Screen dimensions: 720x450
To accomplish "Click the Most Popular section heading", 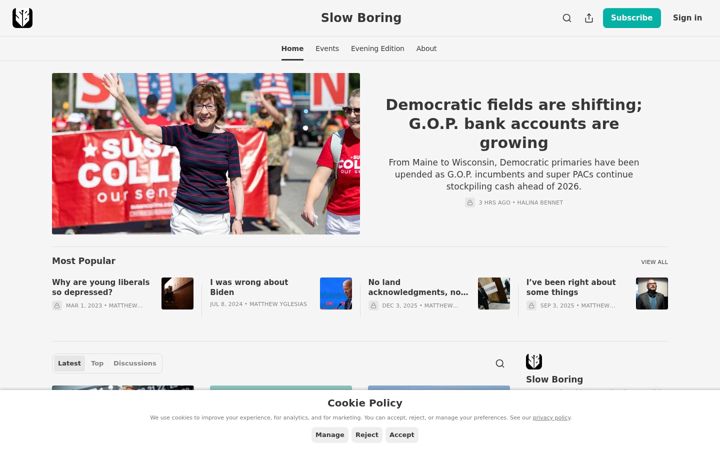I will (x=84, y=261).
